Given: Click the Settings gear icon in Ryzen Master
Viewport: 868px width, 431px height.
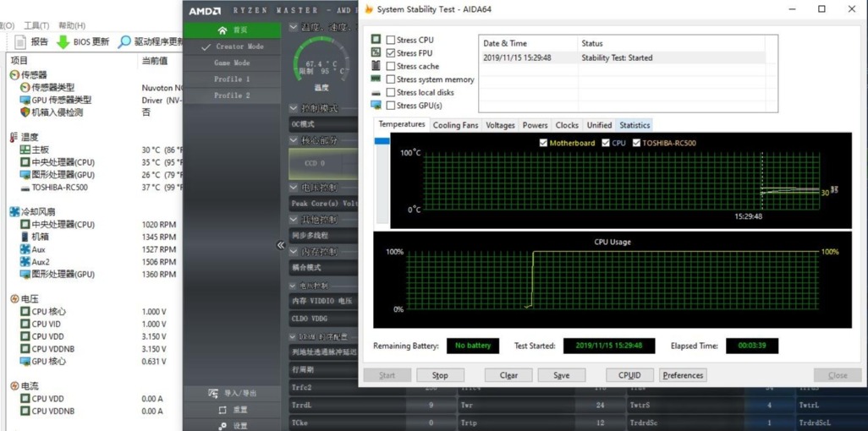Looking at the screenshot, I should click(x=222, y=426).
